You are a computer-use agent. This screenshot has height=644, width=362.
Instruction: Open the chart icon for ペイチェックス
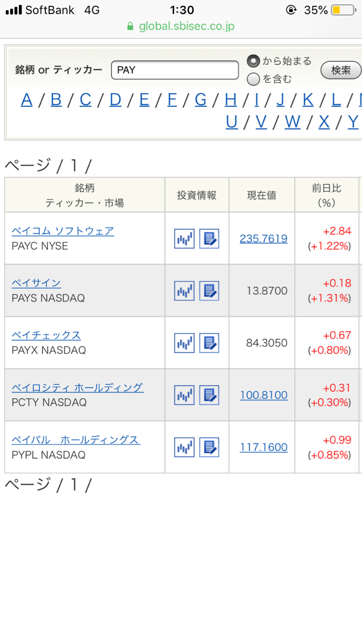[x=184, y=342]
